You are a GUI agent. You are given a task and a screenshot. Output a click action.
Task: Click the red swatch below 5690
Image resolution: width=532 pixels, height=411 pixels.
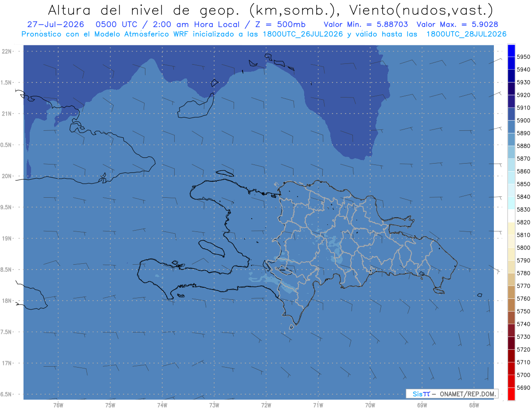pos(511,394)
